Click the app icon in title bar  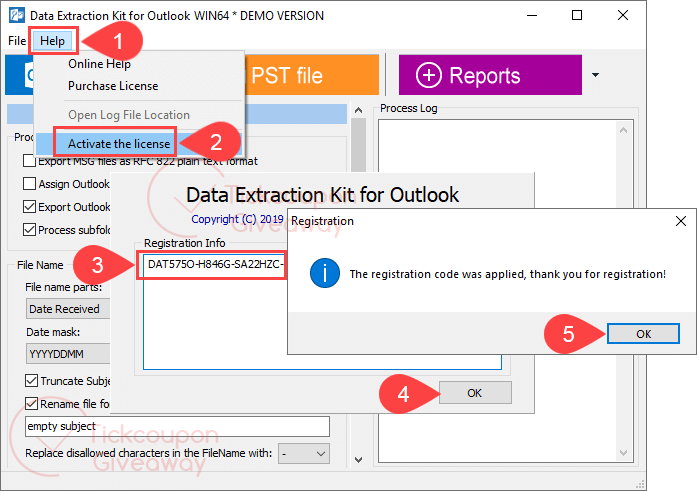[x=17, y=15]
